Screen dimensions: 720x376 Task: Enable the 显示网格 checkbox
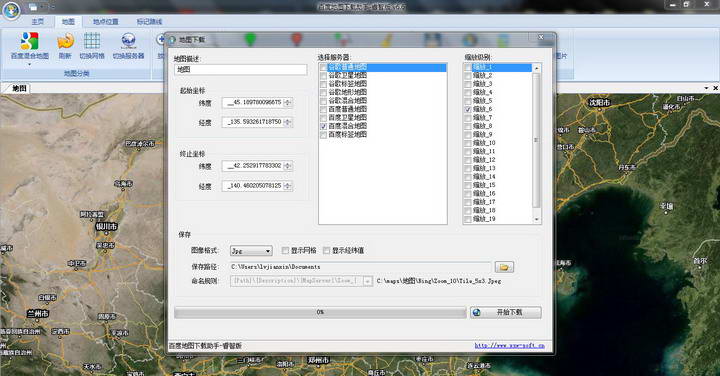(285, 250)
